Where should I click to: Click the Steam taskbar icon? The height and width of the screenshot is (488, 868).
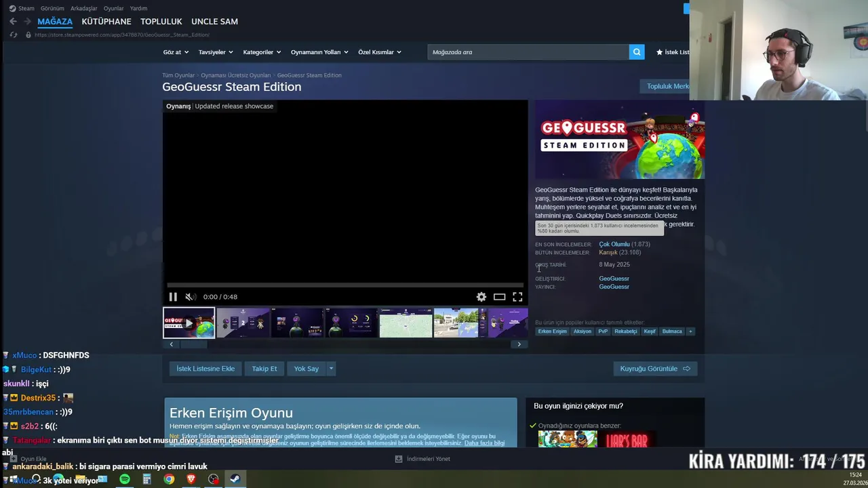235,479
